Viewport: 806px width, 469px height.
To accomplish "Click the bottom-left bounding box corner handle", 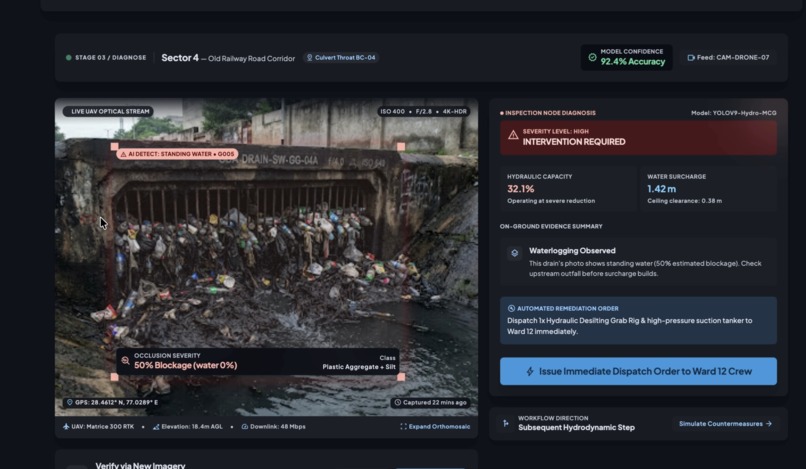I will pyautogui.click(x=114, y=377).
